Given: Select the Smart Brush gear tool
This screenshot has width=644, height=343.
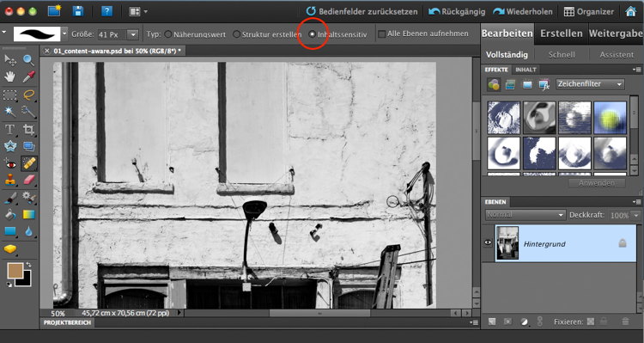Looking at the screenshot, I should click(28, 199).
